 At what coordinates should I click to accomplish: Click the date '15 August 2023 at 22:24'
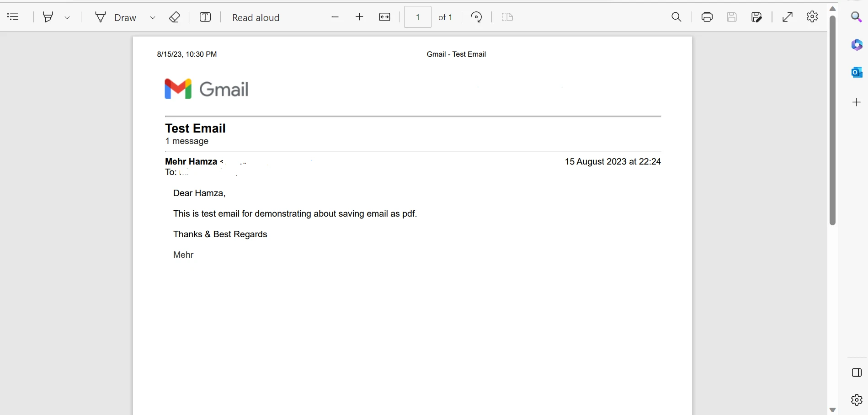(613, 161)
